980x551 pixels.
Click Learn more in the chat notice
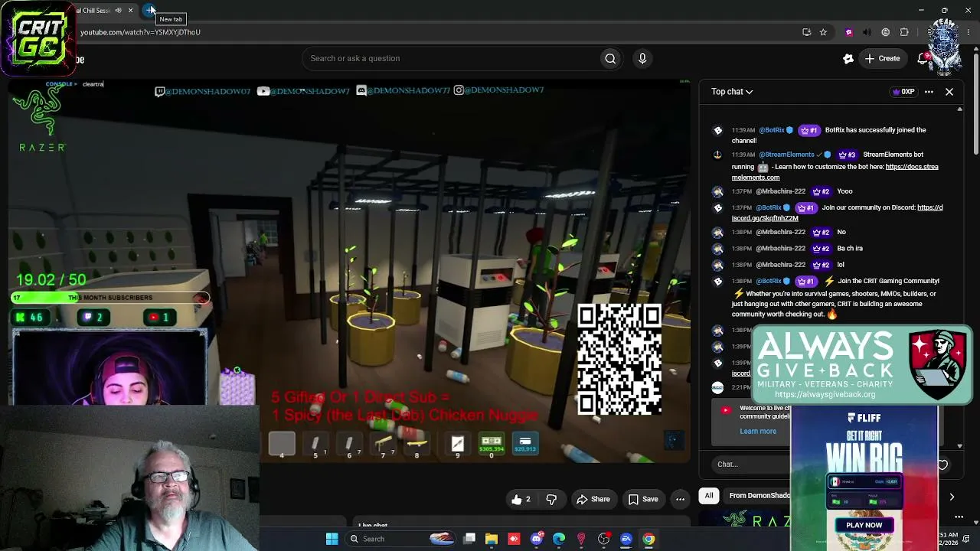(758, 431)
